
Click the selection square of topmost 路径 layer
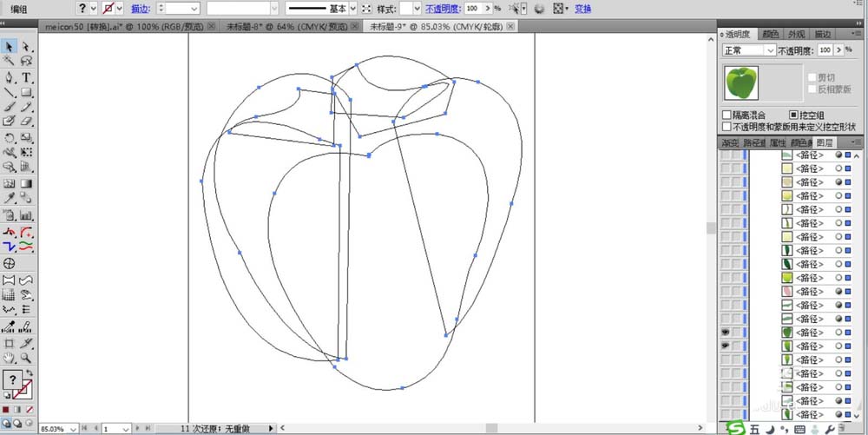[x=848, y=155]
